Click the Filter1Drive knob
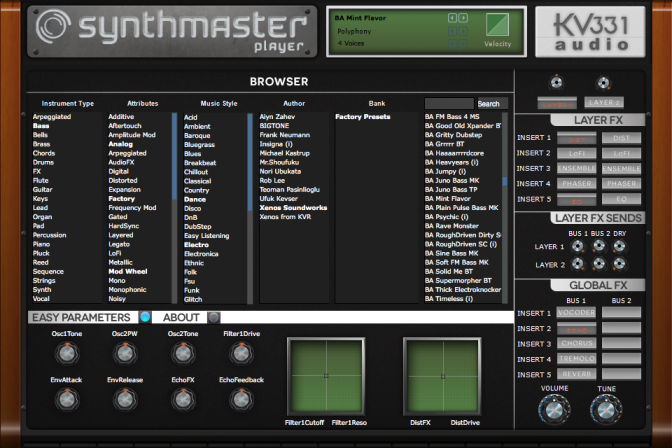This screenshot has height=448, width=672. click(241, 353)
